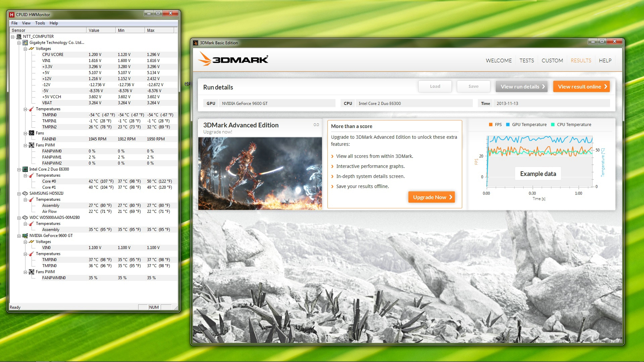644x362 pixels.
Task: Click the View result online button
Action: coord(581,86)
